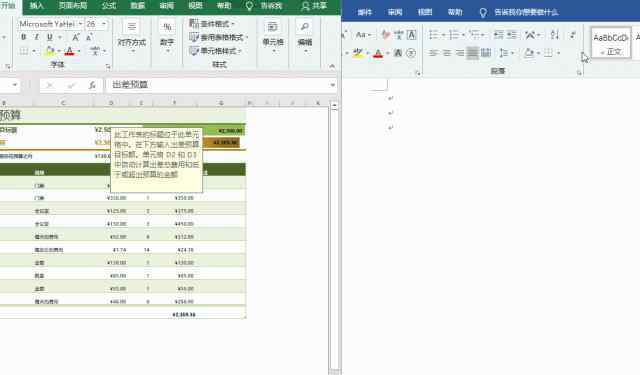The width and height of the screenshot is (640, 375).
Task: Select the AaBbCcD Normal style thumbnail
Action: (610, 43)
